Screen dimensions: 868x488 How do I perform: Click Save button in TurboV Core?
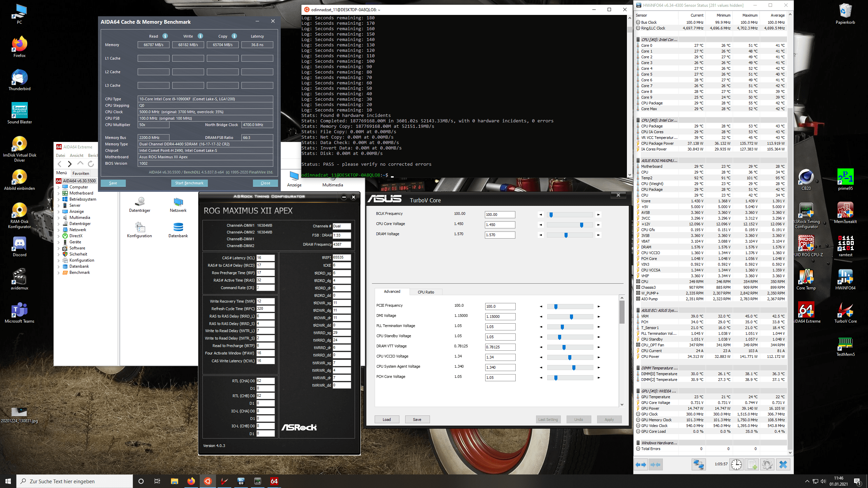(417, 420)
